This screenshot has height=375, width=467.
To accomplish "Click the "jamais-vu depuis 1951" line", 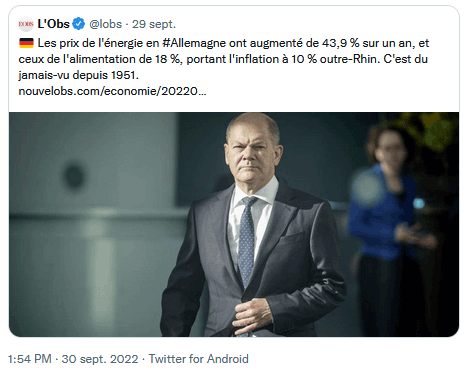I will point(78,75).
